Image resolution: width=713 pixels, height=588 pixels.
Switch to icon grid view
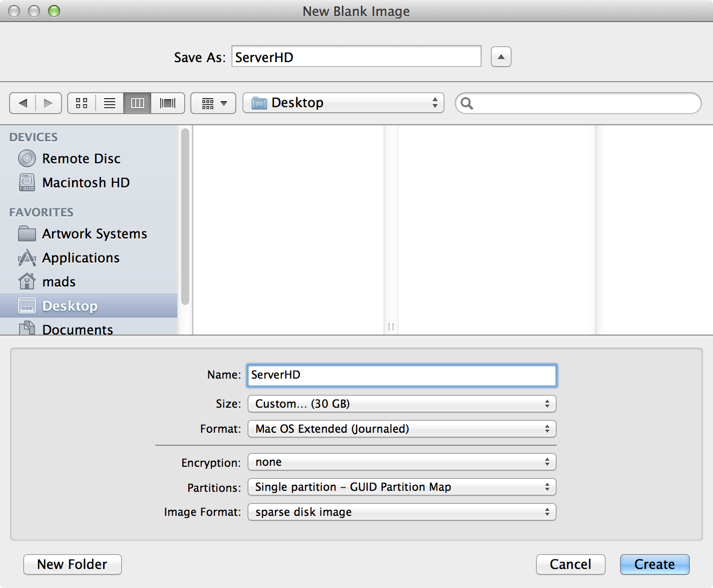(x=82, y=103)
